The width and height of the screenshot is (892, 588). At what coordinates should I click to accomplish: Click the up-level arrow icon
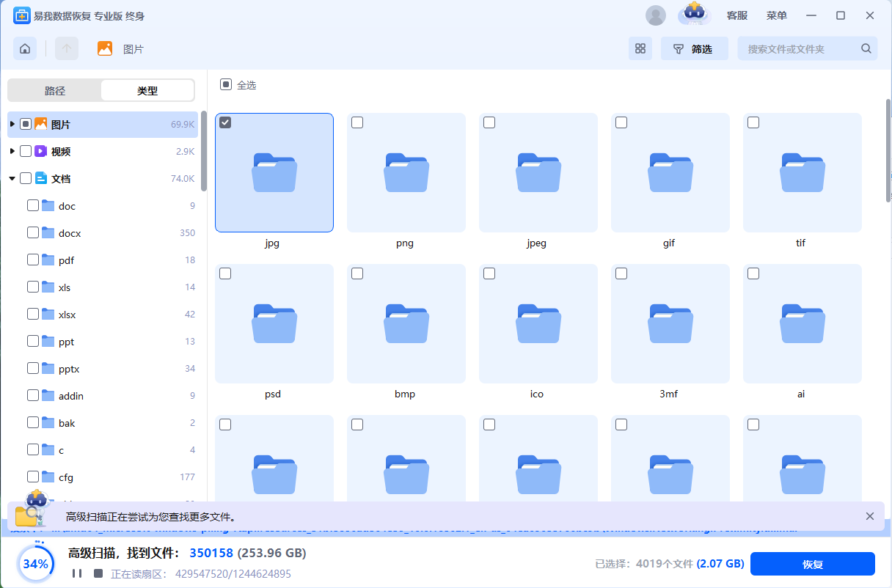click(x=67, y=49)
